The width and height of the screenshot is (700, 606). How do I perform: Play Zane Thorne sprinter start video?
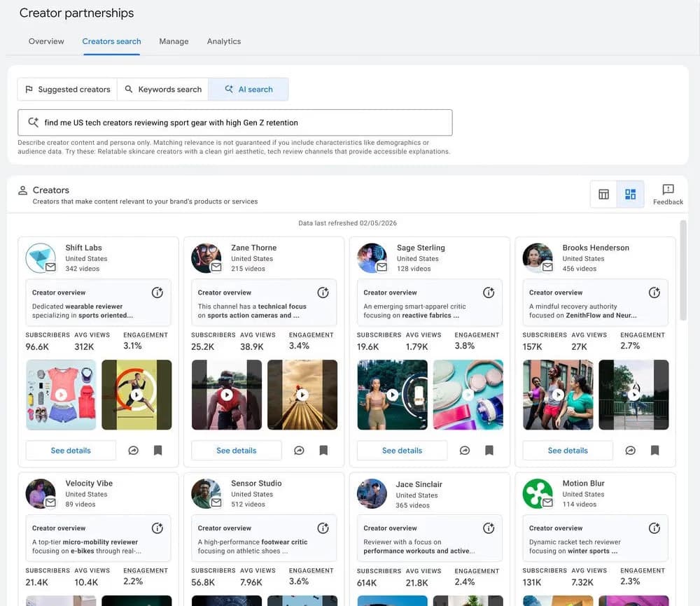pyautogui.click(x=226, y=395)
